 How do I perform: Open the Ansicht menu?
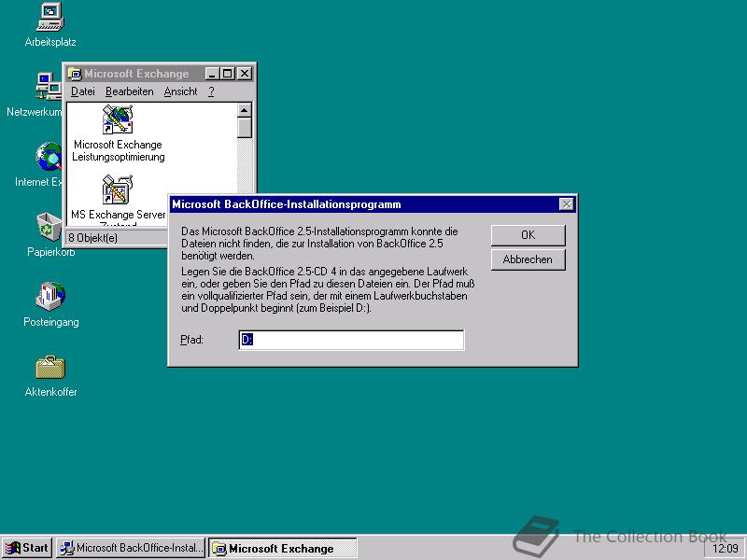[180, 91]
